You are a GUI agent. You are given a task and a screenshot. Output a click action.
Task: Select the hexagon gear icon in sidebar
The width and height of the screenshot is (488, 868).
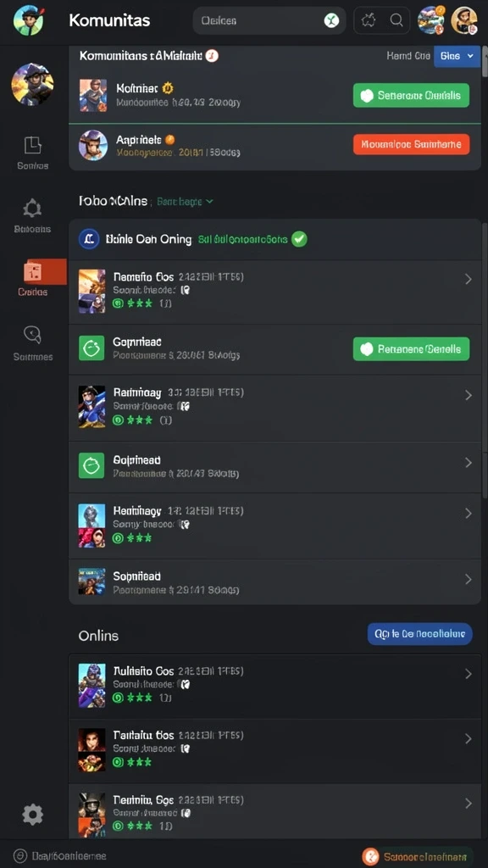32,209
